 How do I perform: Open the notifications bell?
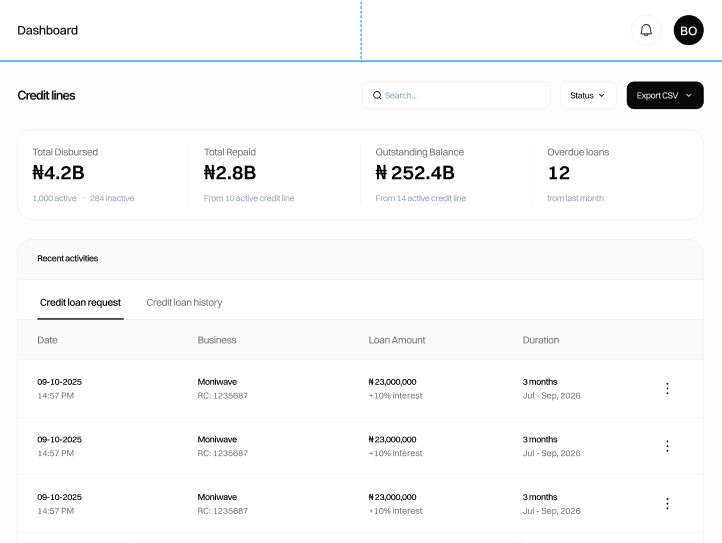(646, 30)
